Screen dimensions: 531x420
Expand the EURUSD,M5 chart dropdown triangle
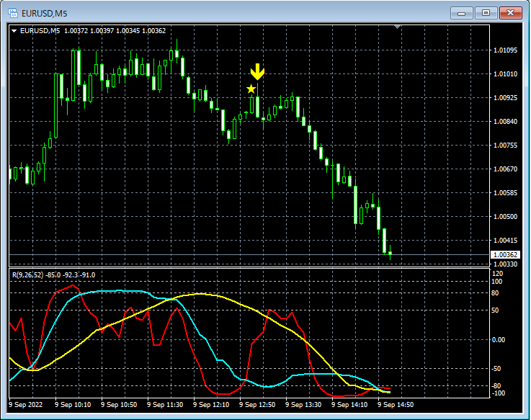click(14, 31)
